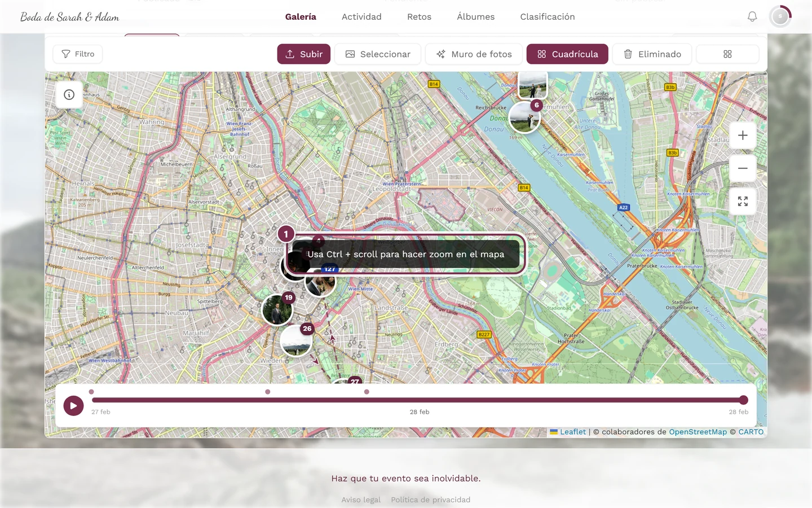Click the map info icon
This screenshot has height=508, width=812.
tap(69, 95)
